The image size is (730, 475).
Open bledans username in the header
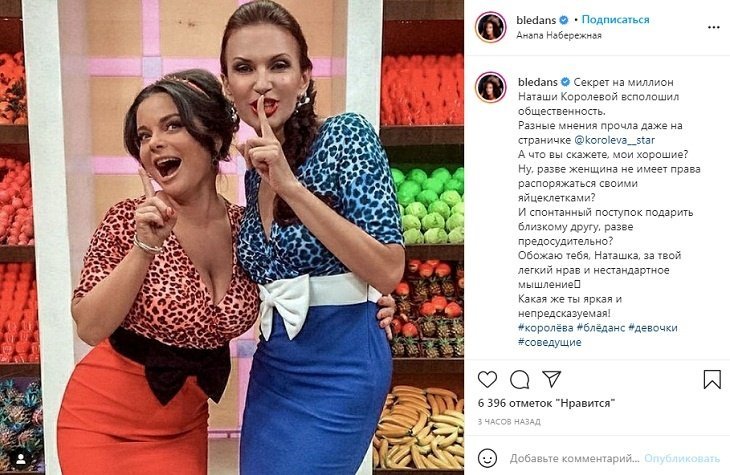[536, 20]
